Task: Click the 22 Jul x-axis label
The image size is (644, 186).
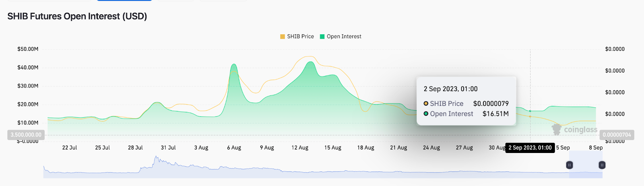Action: click(70, 148)
